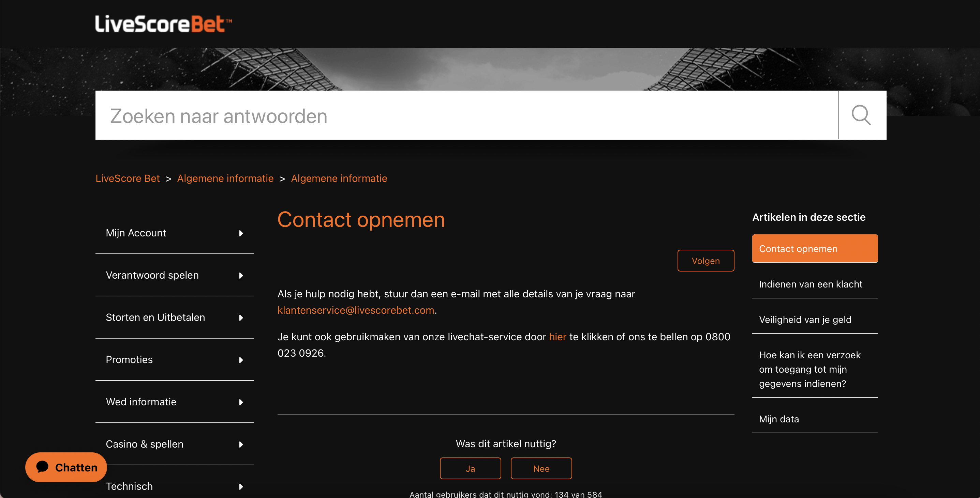Expand the Casino & spellen arrow

(241, 444)
